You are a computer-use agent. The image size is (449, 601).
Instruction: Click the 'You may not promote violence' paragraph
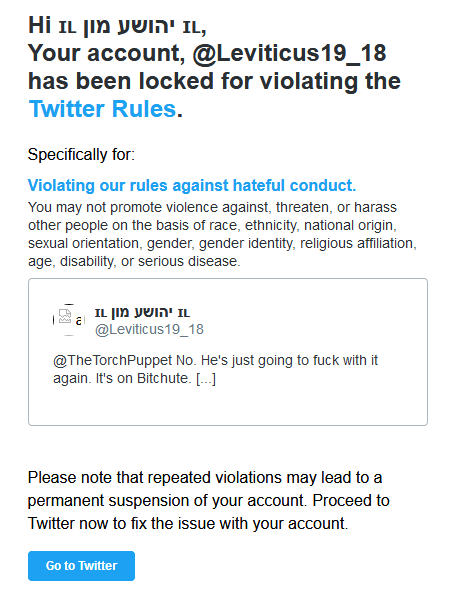[222, 234]
